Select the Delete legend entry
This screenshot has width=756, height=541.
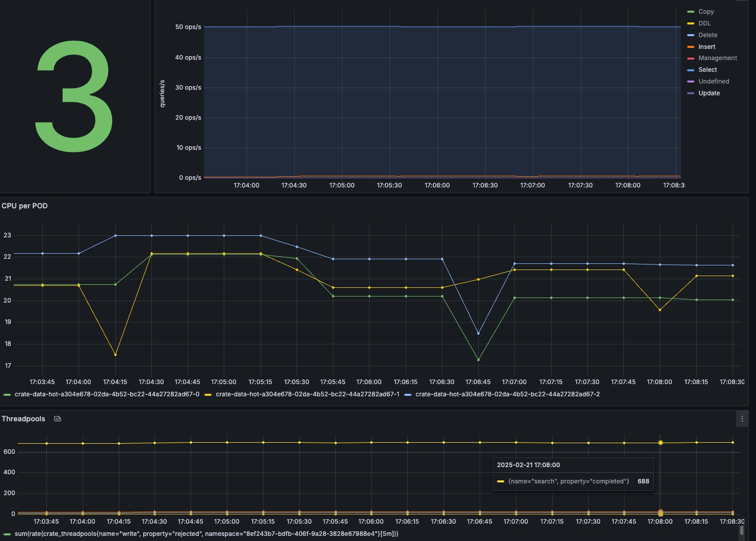(x=708, y=35)
